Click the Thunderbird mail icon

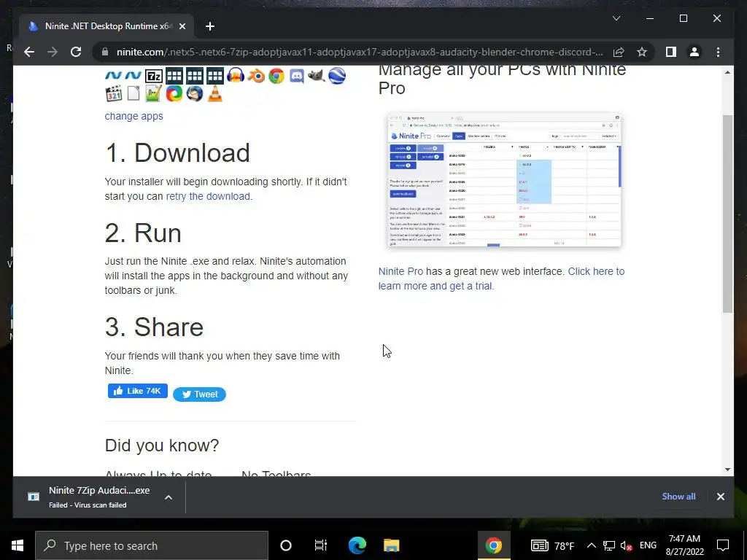pos(194,94)
